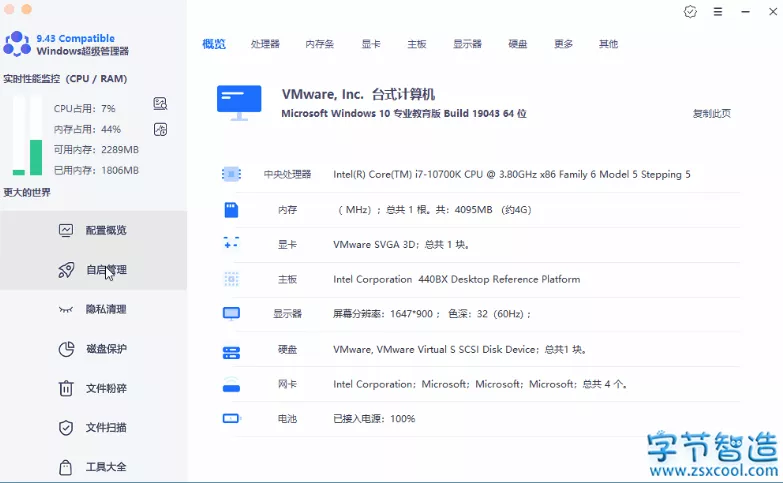Click the 实时性能监控 (CPU / RAM) heading
Screen dimensions: 783x483
65,78
